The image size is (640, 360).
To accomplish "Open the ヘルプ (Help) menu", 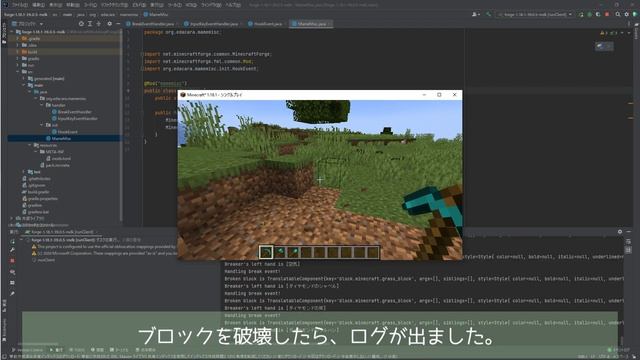I will 233,5.
